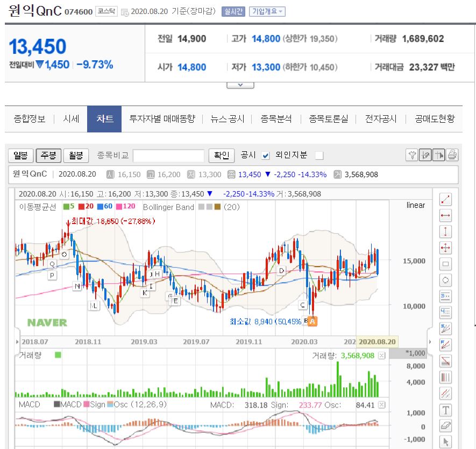Toggle the crosshair cursor button
Viewport: 476px width, 449px height.
[x=439, y=155]
